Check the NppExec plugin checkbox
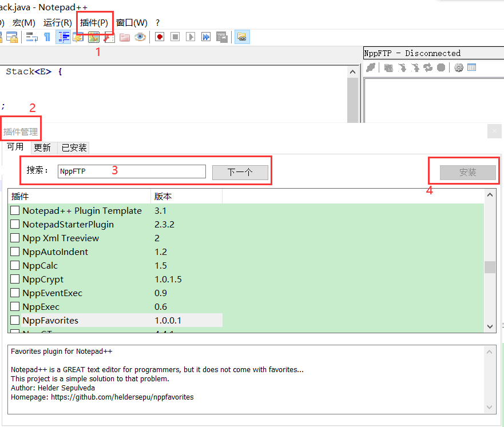The width and height of the screenshot is (504, 427). [15, 307]
